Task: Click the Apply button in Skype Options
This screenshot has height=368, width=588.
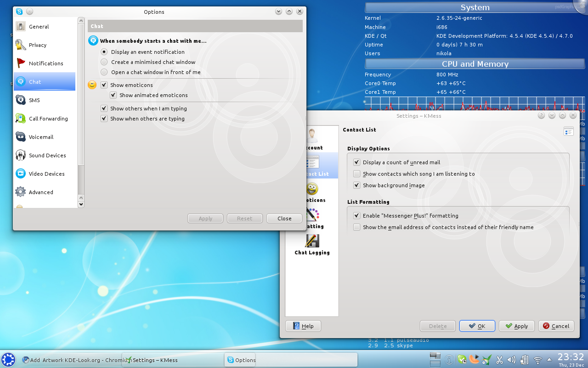Action: [205, 218]
